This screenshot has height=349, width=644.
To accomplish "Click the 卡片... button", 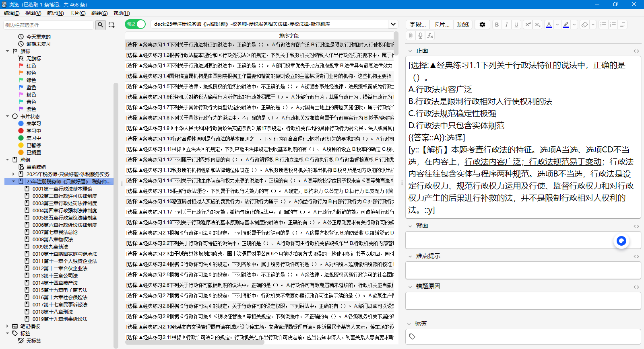I will coord(441,25).
